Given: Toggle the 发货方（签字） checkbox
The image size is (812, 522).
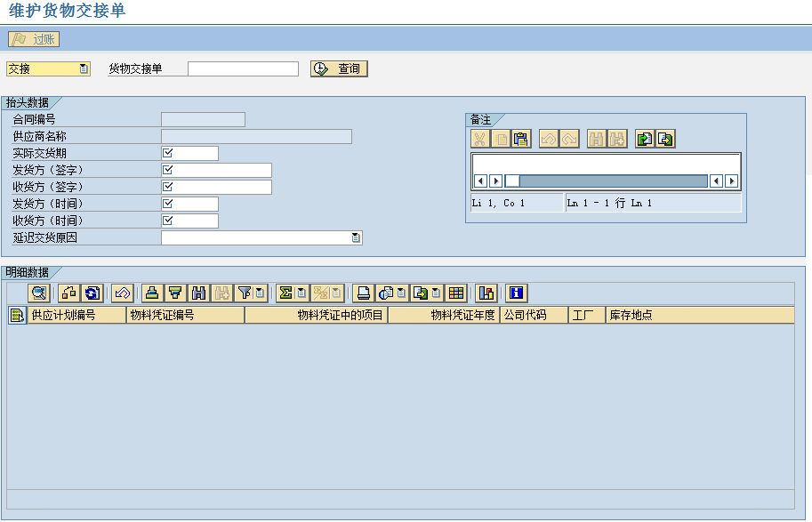Looking at the screenshot, I should tap(167, 170).
